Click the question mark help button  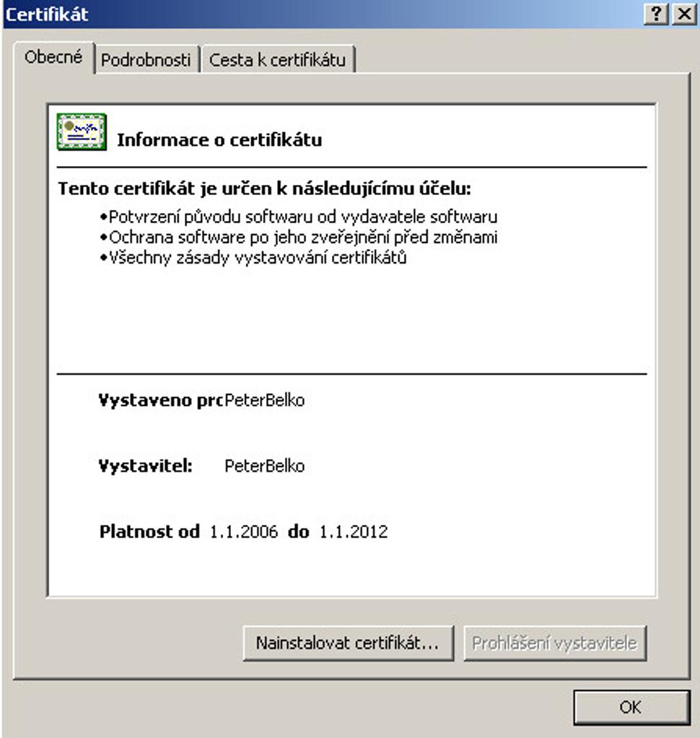656,14
